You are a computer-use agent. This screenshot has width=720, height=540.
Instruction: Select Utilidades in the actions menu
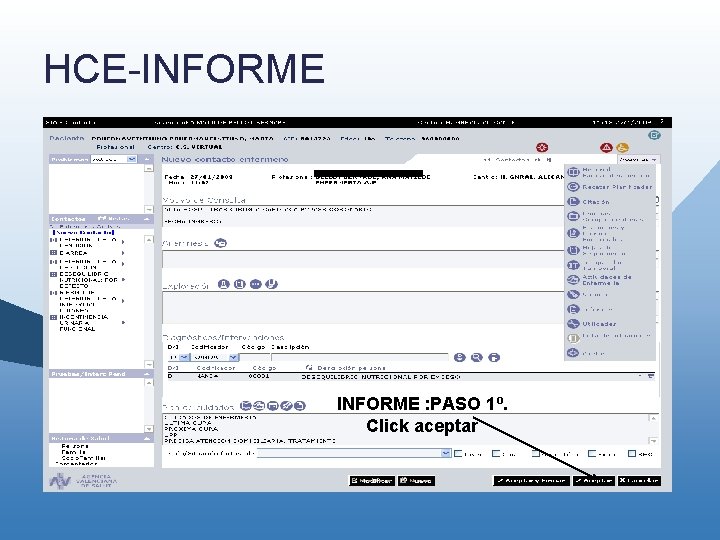pyautogui.click(x=592, y=324)
